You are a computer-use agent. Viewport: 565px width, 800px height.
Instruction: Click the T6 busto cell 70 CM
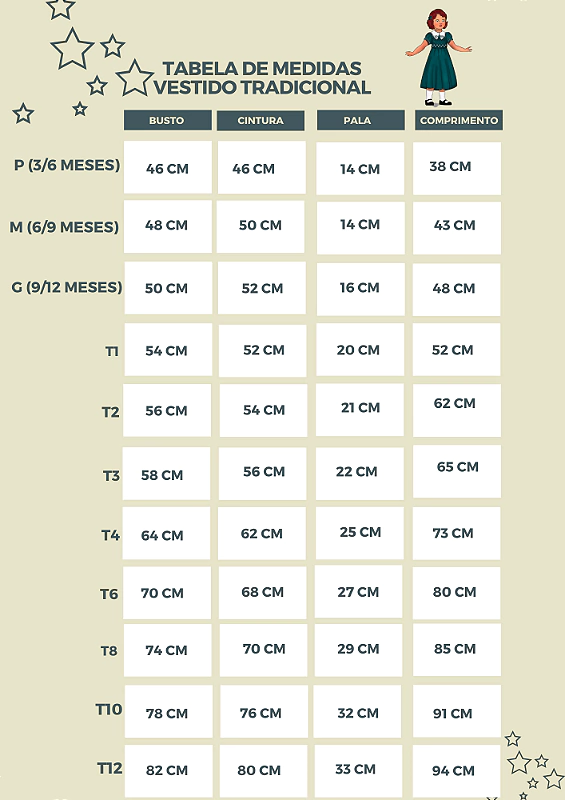click(x=167, y=593)
